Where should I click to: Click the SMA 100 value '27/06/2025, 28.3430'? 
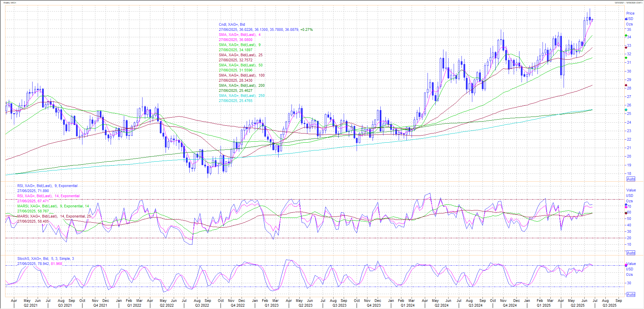[235, 80]
